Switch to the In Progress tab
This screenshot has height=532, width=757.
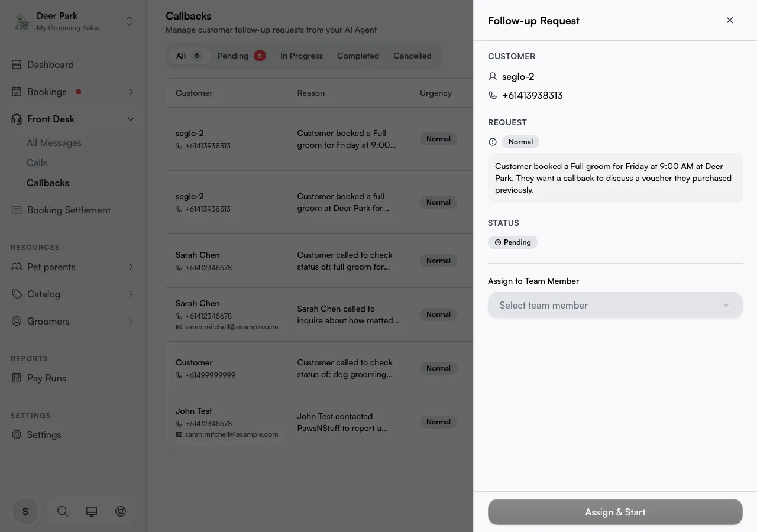[x=302, y=56]
